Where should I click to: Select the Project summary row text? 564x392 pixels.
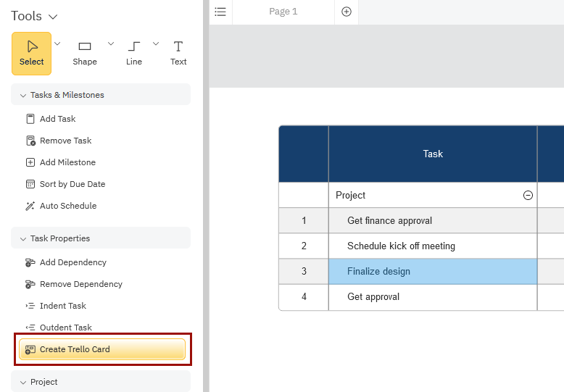tap(351, 196)
